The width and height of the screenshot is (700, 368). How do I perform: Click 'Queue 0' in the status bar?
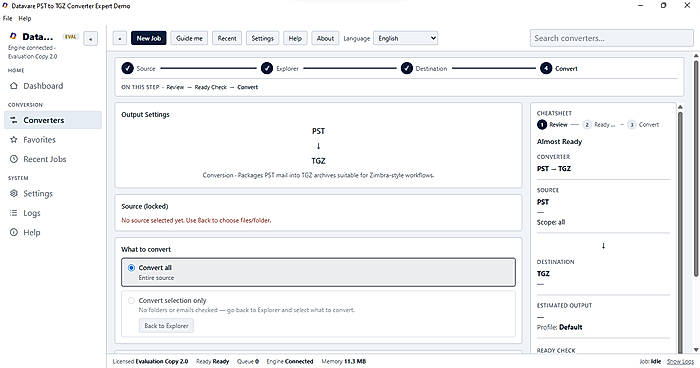pos(248,361)
